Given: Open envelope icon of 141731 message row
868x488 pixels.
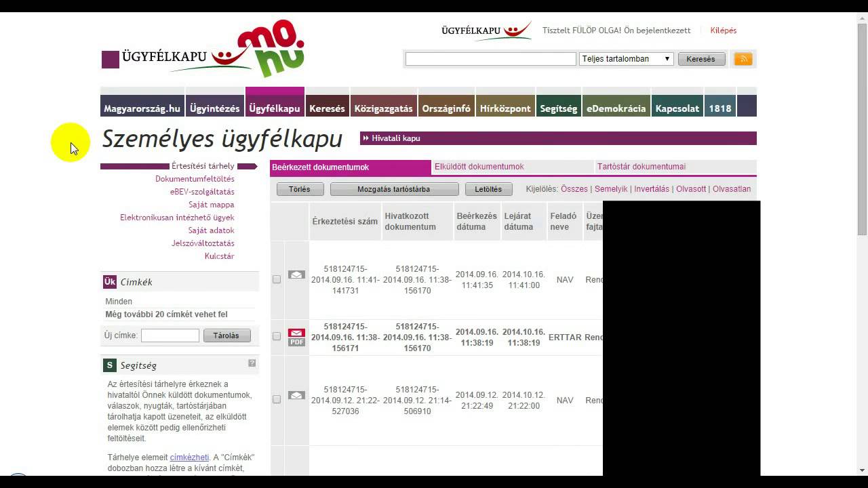Looking at the screenshot, I should pos(296,274).
